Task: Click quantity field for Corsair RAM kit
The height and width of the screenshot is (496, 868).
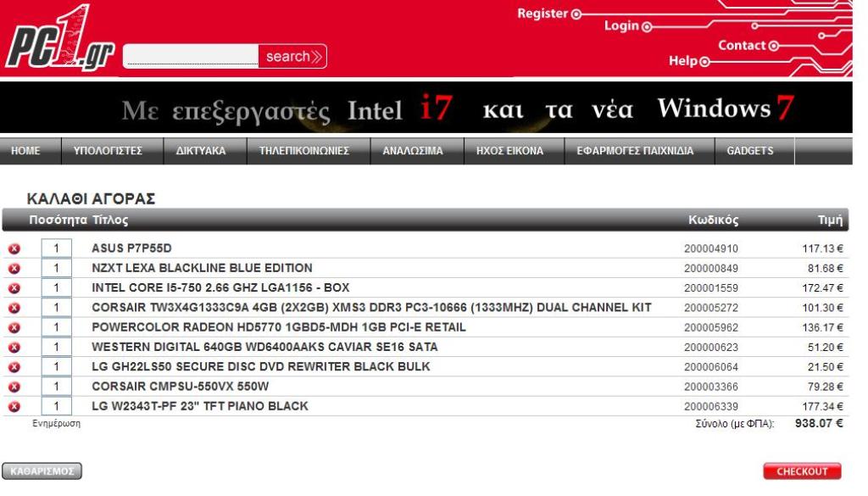Action: (x=57, y=307)
